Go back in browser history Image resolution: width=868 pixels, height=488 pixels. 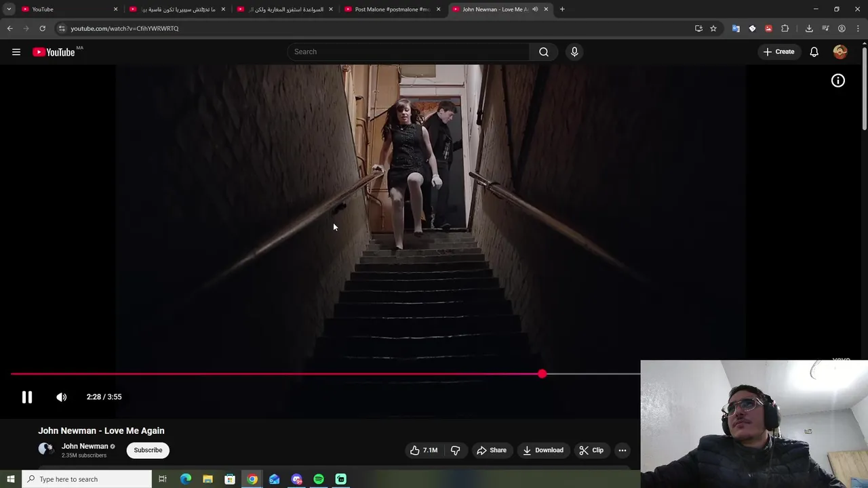click(x=9, y=28)
